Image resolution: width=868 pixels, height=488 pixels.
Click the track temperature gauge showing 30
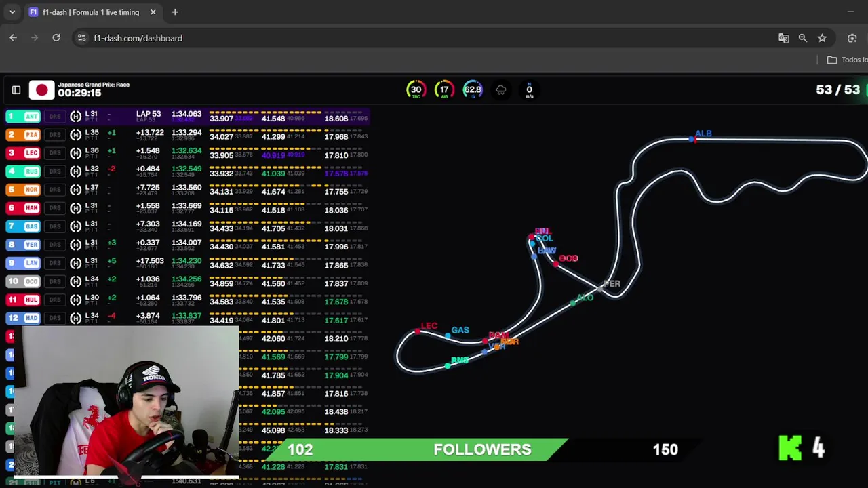click(416, 89)
